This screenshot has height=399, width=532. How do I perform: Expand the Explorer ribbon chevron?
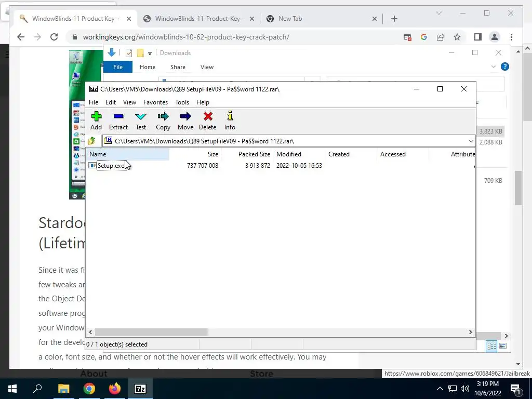click(x=494, y=66)
